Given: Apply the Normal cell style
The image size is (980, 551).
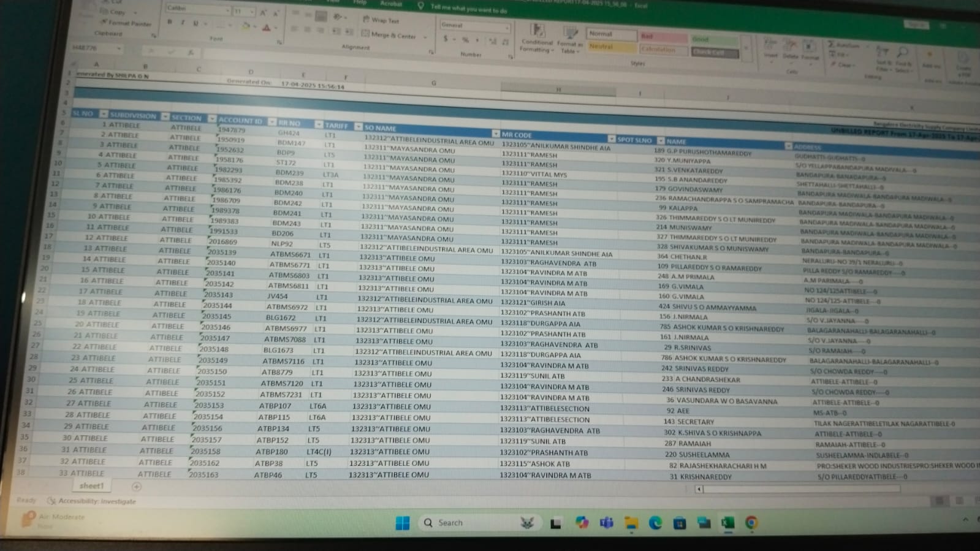Looking at the screenshot, I should tap(611, 34).
